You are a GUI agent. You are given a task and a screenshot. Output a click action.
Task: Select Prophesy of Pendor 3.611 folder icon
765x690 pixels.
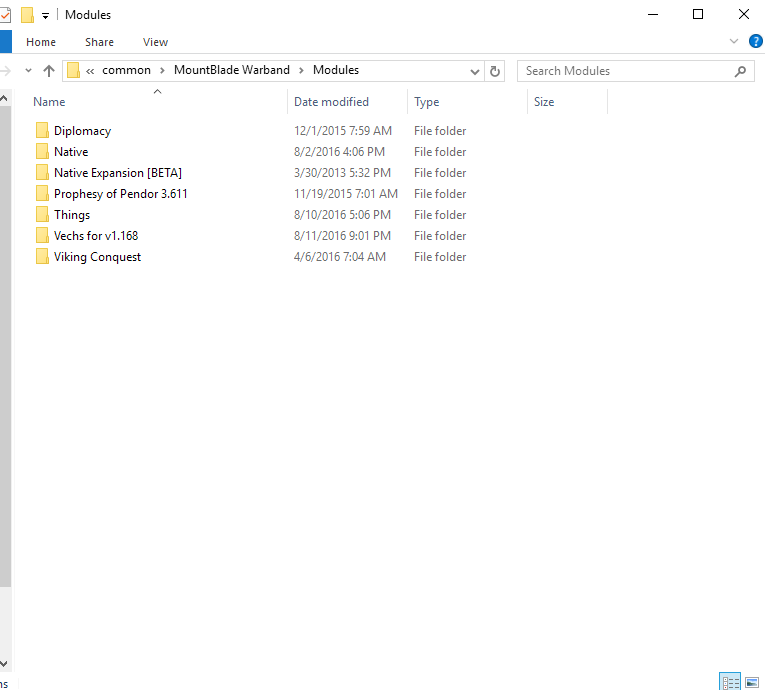[x=42, y=193]
